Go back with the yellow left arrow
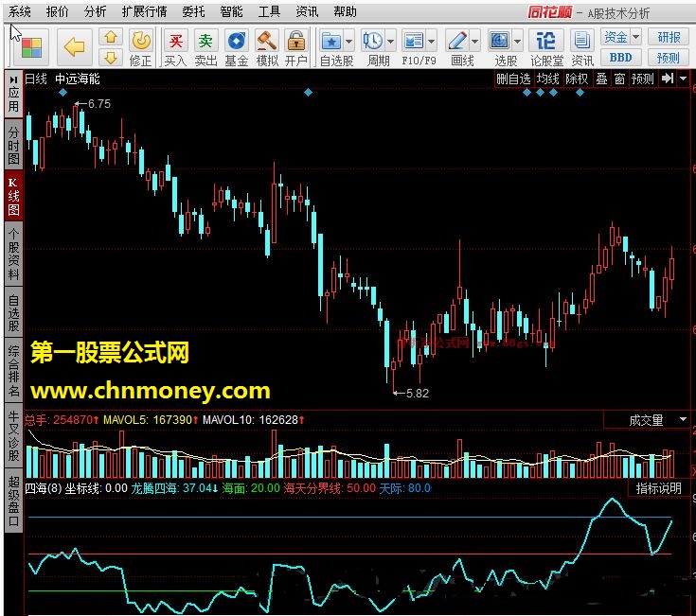Image resolution: width=696 pixels, height=616 pixels. 74,47
